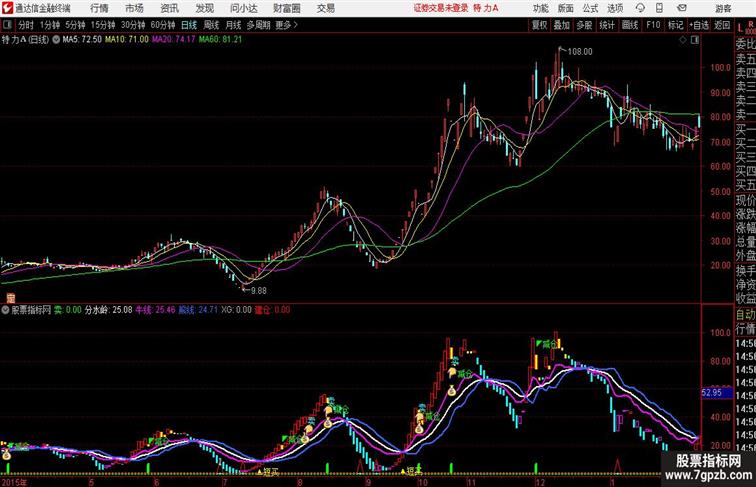Click the F10 company info button
This screenshot has height=487, width=756.
pos(653,25)
